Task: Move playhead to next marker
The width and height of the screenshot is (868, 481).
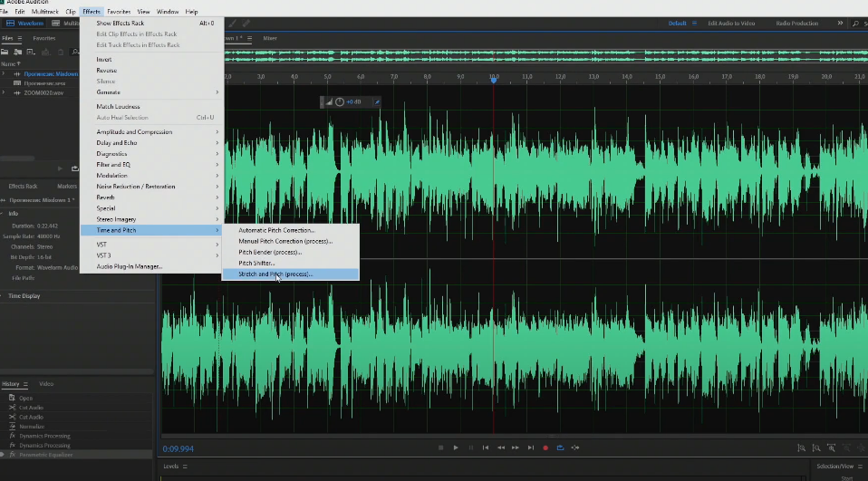Action: pos(530,447)
